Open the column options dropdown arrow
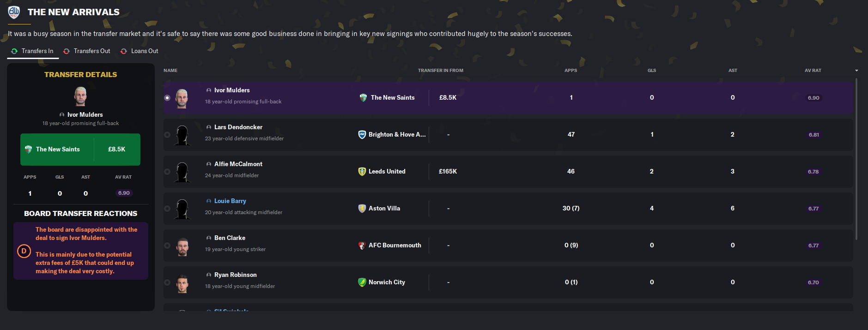This screenshot has width=868, height=330. (x=856, y=71)
